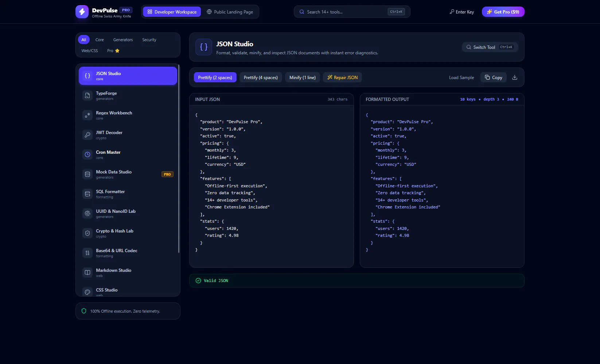Viewport: 600px width, 364px height.
Task: Click the offline execution shield icon
Action: (x=84, y=311)
